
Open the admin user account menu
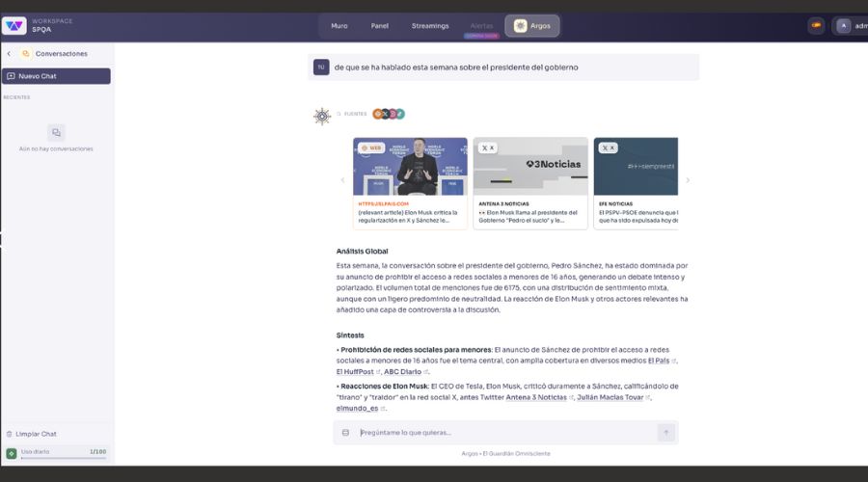pyautogui.click(x=851, y=26)
